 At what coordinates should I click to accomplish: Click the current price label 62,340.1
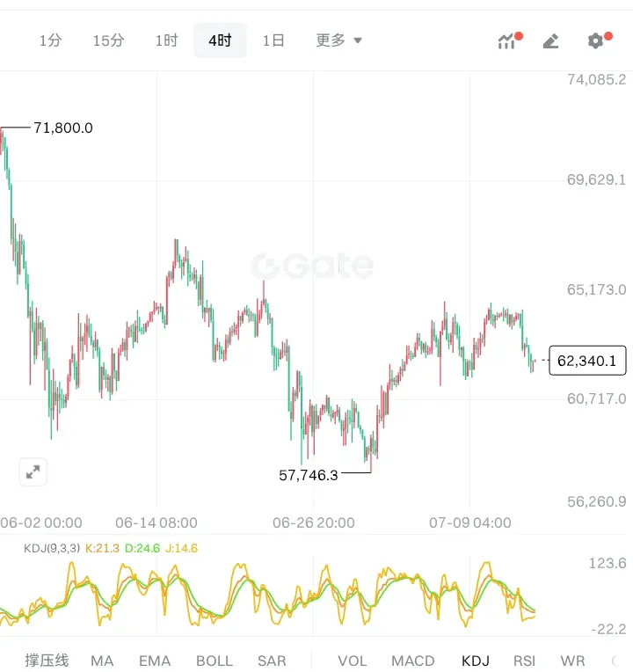point(587,361)
